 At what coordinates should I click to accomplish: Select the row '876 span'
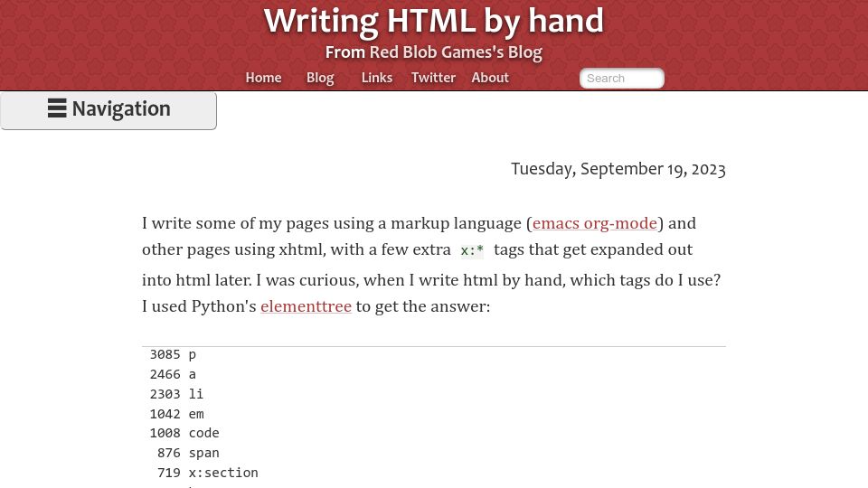[188, 453]
